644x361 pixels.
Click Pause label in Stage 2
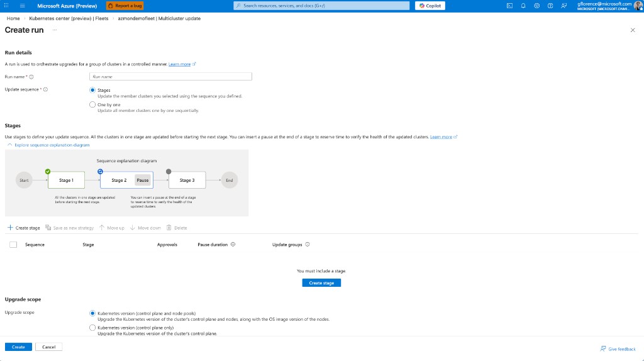coord(143,181)
